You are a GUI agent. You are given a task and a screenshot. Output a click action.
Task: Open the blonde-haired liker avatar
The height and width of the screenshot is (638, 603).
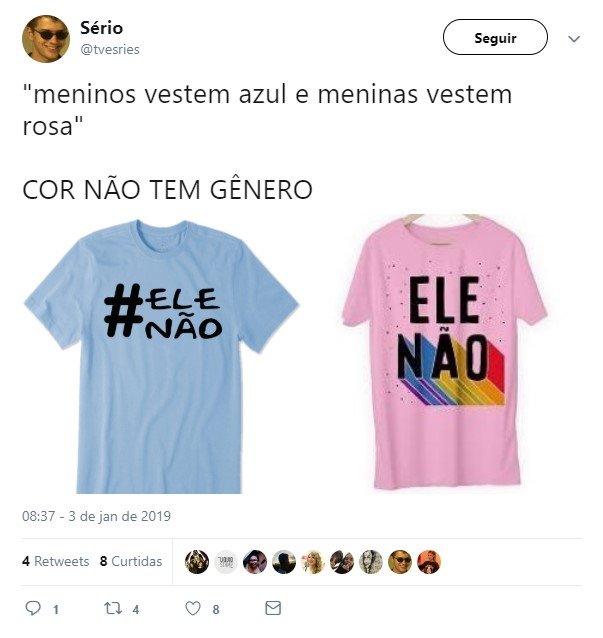click(x=313, y=562)
